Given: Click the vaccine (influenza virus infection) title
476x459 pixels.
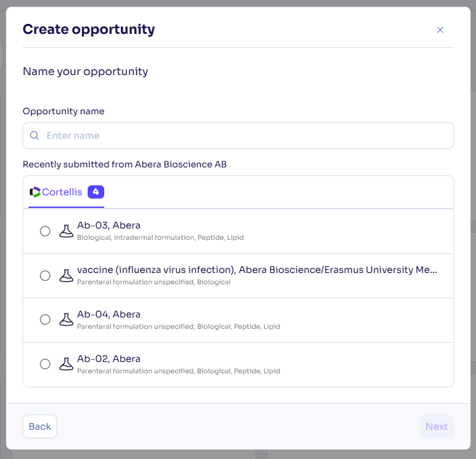Looking at the screenshot, I should (x=257, y=270).
